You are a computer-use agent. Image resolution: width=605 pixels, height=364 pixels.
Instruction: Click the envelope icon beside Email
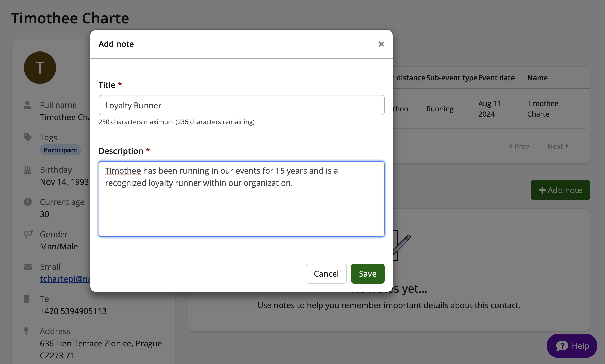(x=28, y=267)
